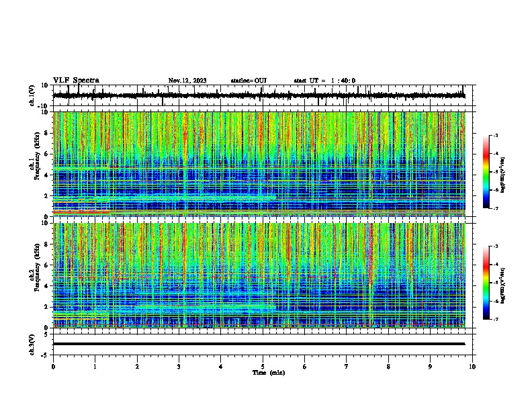Screen dimensions: 532x411
Task: Click the ch.2 power spectral density colorbar
Action: (x=486, y=283)
